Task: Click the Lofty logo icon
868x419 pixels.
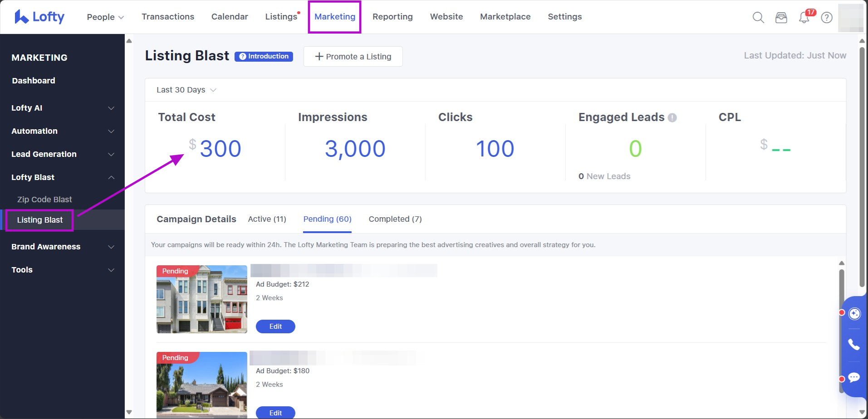Action: [x=21, y=17]
